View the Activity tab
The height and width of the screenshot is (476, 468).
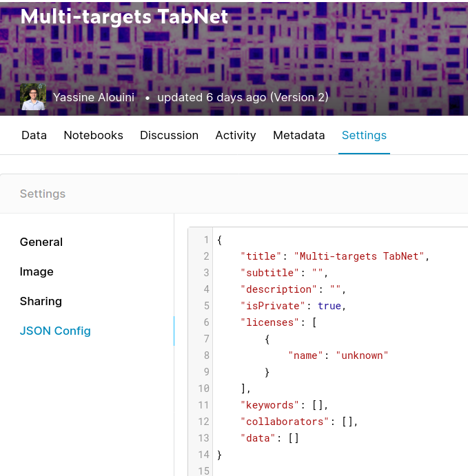(x=236, y=136)
